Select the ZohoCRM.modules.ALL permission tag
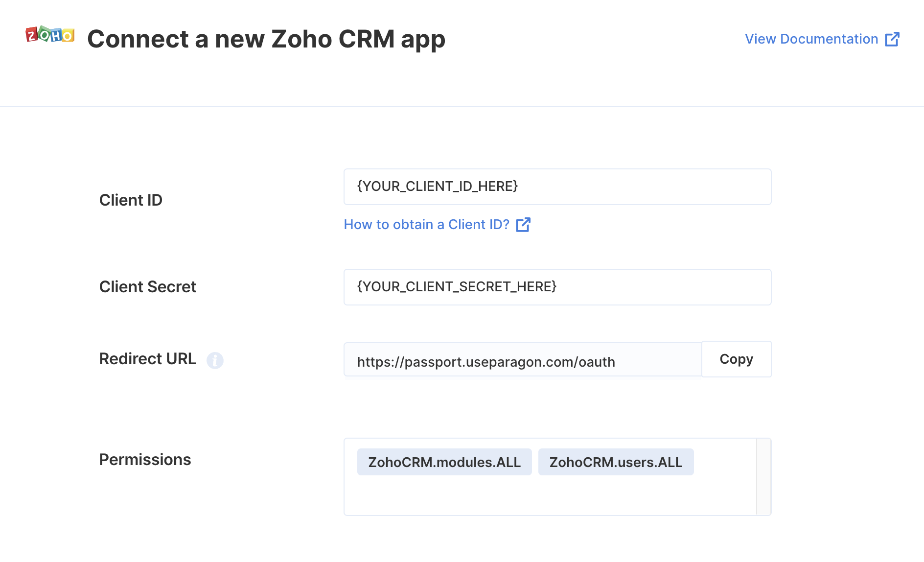The image size is (924, 562). tap(444, 462)
